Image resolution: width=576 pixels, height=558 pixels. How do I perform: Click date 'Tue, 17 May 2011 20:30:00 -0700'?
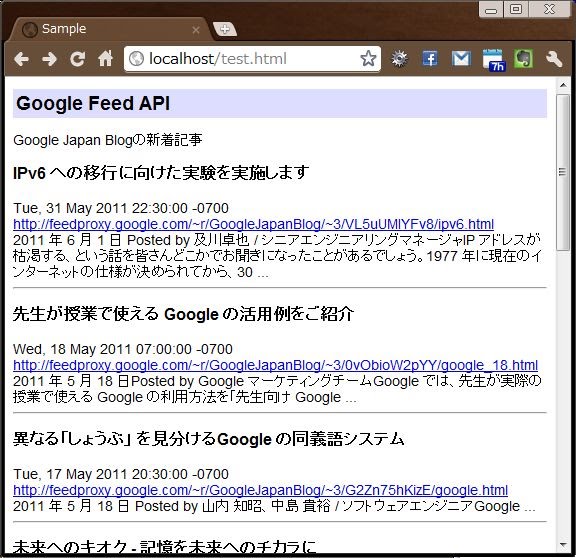pyautogui.click(x=121, y=474)
